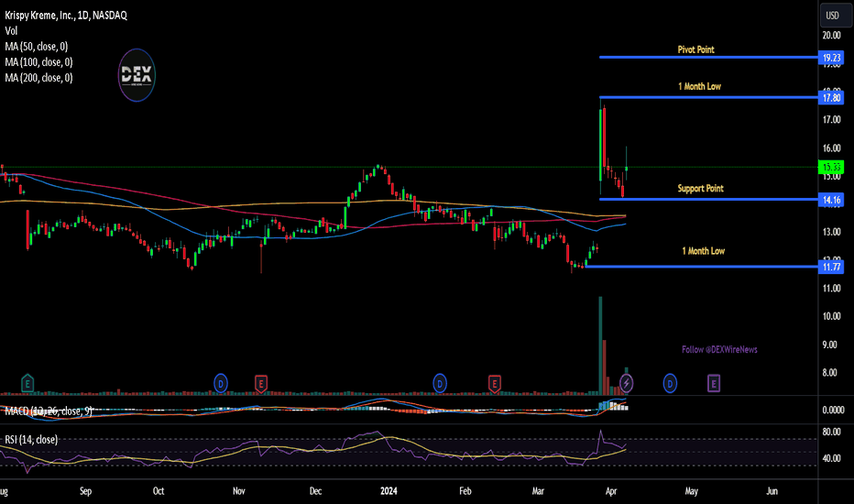The height and width of the screenshot is (504, 854).
Task: Open the red earnings marker in mid February
Action: point(494,384)
